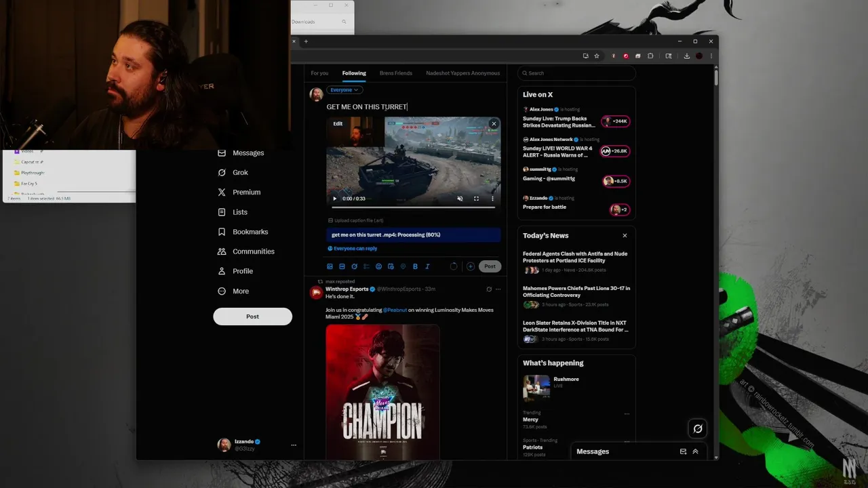Remove the attached video with the X
Image resolution: width=868 pixels, height=488 pixels.
(494, 123)
